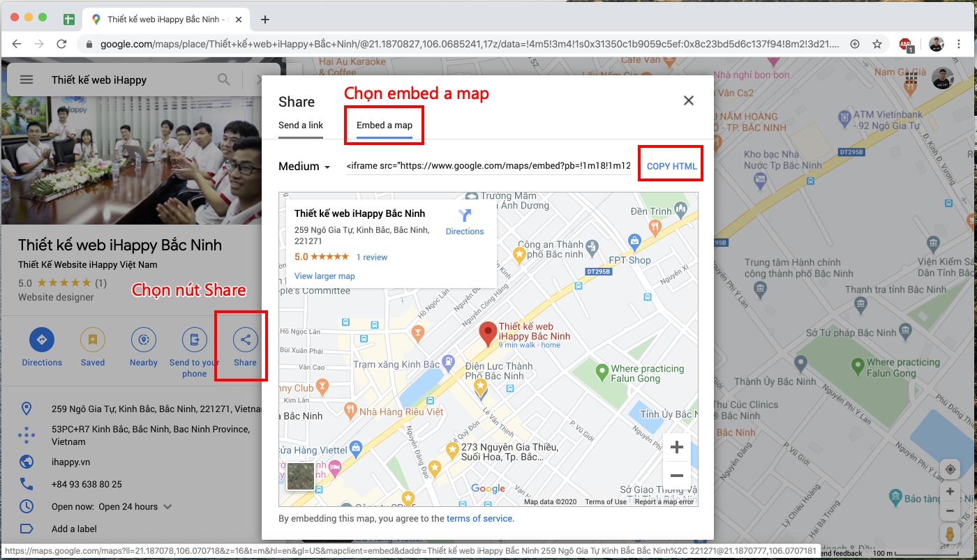Click the Share icon in the sidebar
Screen dimensions: 977x560
coord(245,340)
